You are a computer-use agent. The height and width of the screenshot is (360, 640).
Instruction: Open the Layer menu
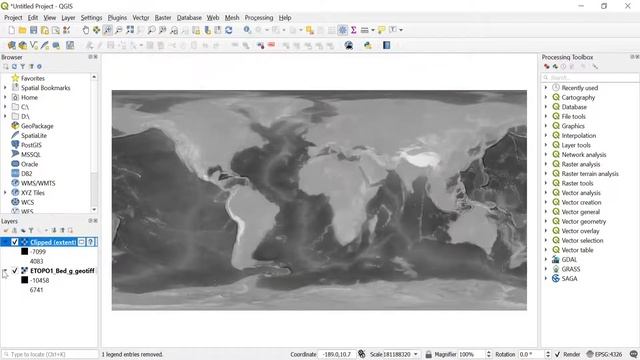click(x=68, y=18)
